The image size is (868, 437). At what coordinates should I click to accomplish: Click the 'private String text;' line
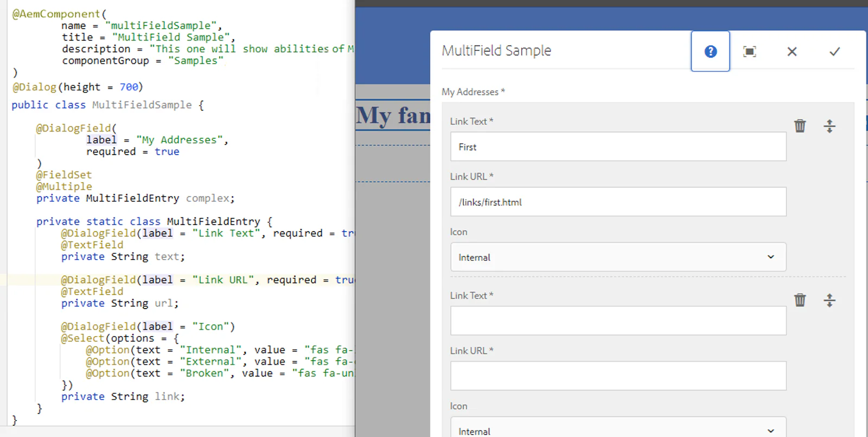tap(123, 256)
